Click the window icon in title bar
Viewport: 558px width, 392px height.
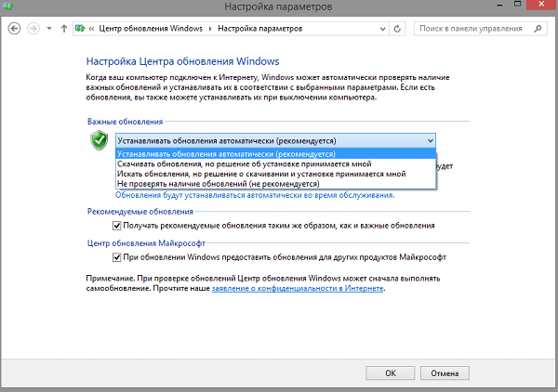(7, 7)
